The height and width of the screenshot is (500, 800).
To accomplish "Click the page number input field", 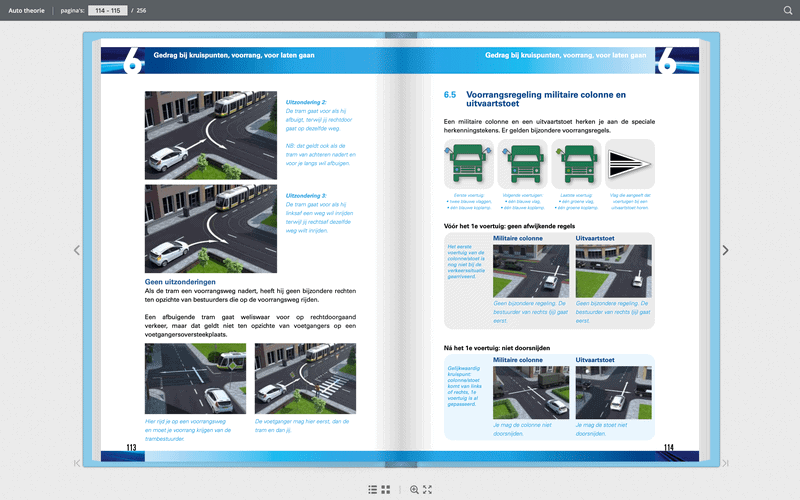I will [x=108, y=10].
